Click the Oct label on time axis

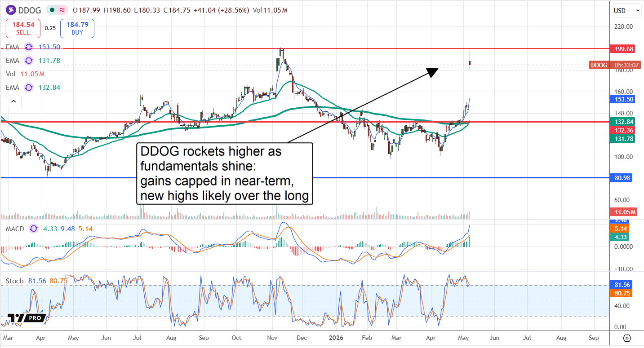point(236,337)
